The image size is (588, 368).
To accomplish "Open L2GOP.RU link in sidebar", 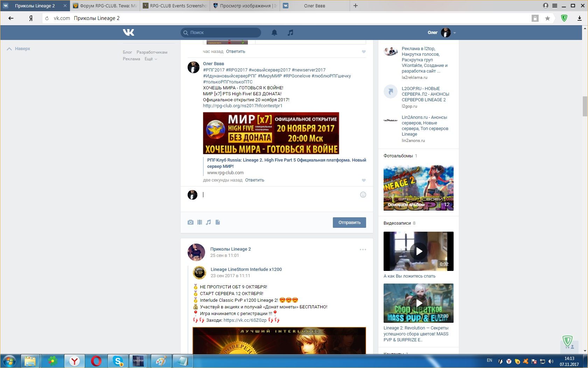I will [x=425, y=94].
